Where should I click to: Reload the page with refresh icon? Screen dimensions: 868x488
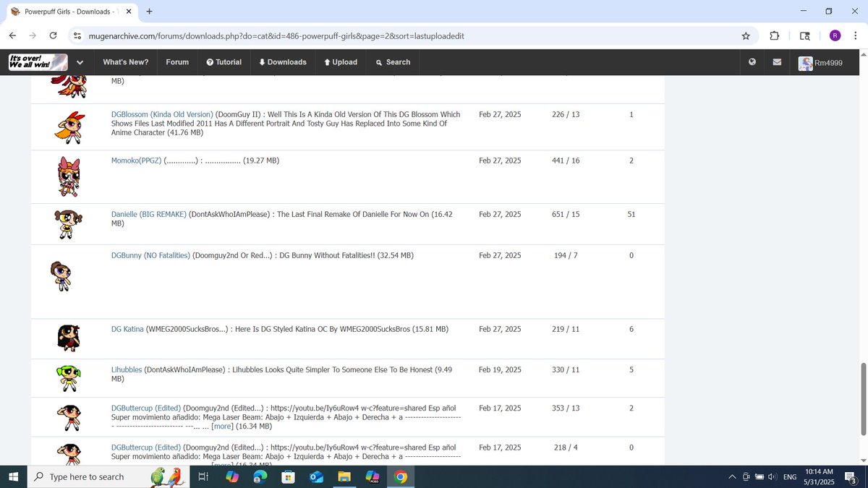tap(53, 35)
